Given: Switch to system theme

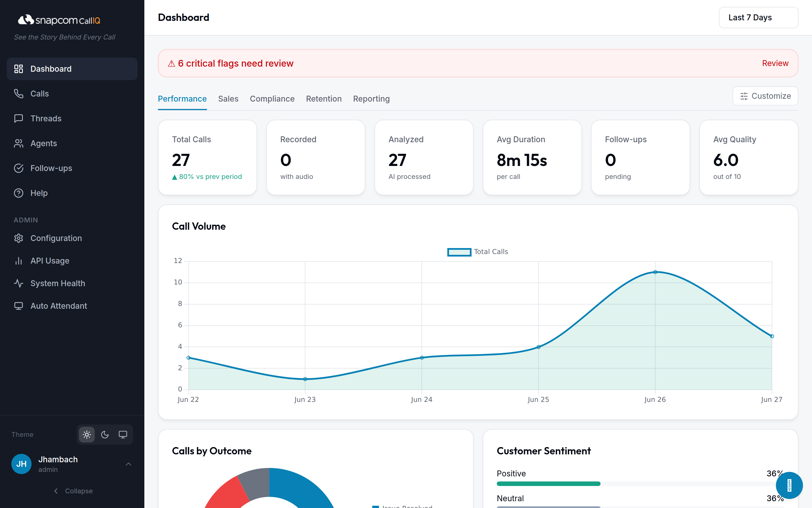Looking at the screenshot, I should [x=123, y=434].
